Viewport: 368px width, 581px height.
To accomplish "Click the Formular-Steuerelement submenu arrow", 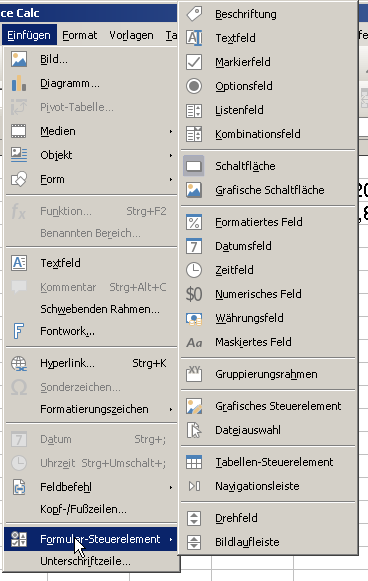I will 171,540.
